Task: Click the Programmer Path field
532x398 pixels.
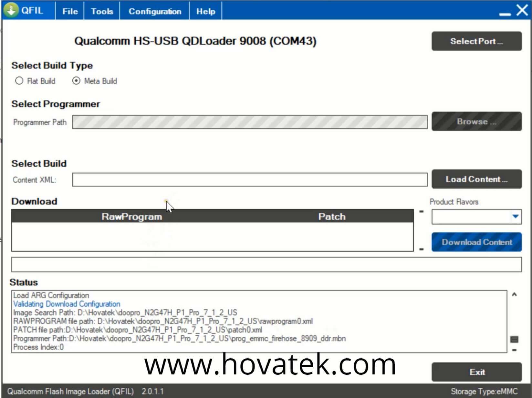Action: (250, 122)
